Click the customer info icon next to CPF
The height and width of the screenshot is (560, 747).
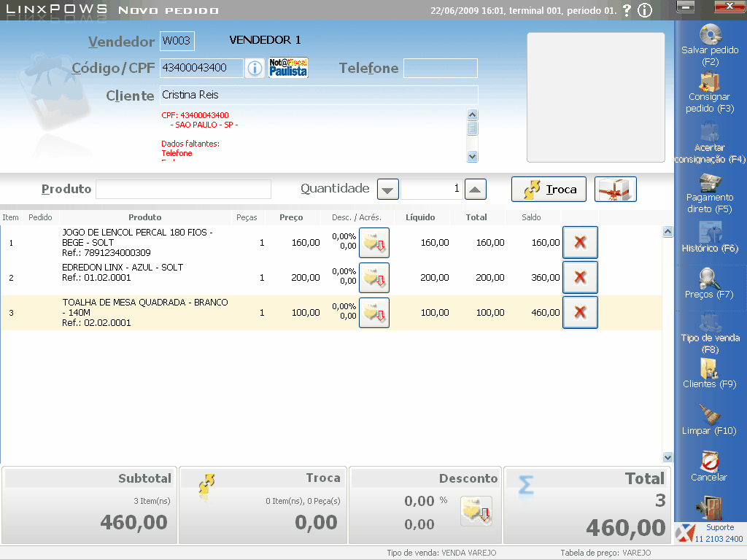click(255, 68)
